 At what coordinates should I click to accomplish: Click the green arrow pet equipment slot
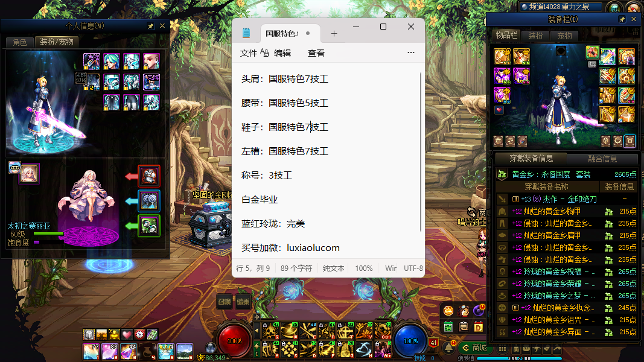click(x=149, y=226)
